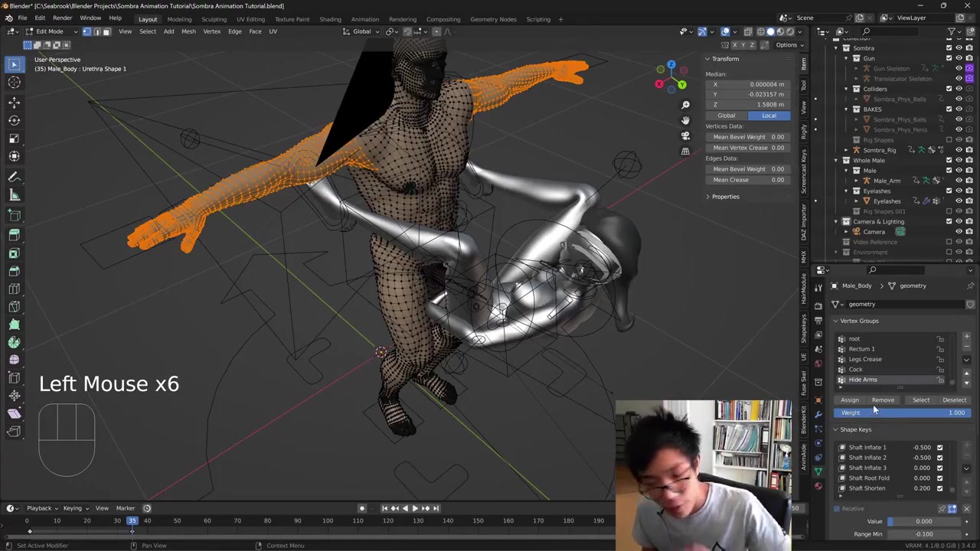
Task: Activate the Move tool
Action: (x=14, y=102)
